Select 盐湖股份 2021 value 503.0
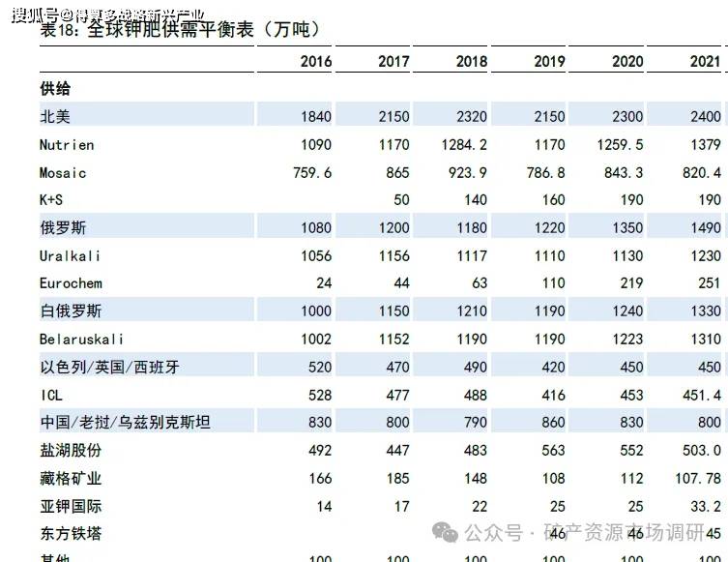The height and width of the screenshot is (562, 728). coord(702,451)
